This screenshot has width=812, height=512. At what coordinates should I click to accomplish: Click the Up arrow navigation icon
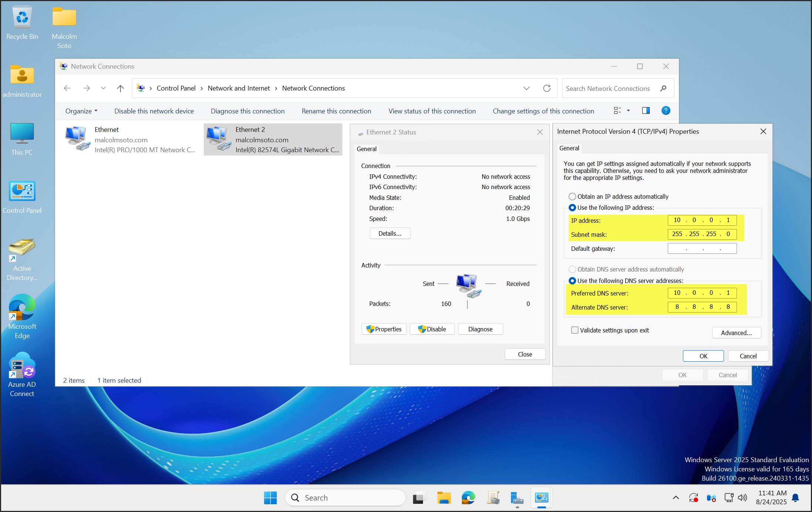[120, 88]
